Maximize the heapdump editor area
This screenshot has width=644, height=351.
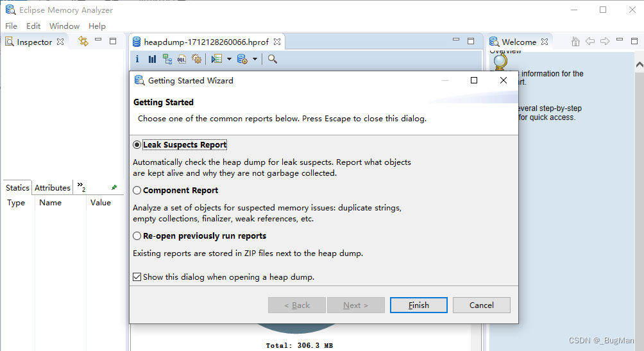(x=471, y=41)
